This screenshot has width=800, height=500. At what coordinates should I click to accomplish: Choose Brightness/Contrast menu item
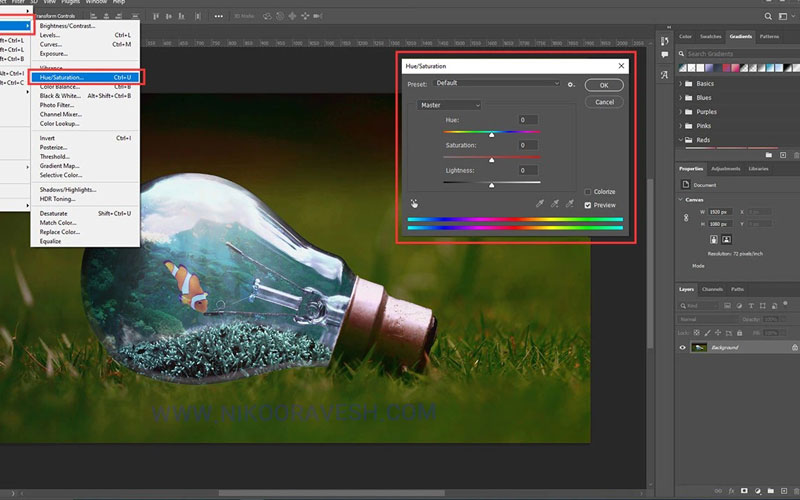click(85, 26)
